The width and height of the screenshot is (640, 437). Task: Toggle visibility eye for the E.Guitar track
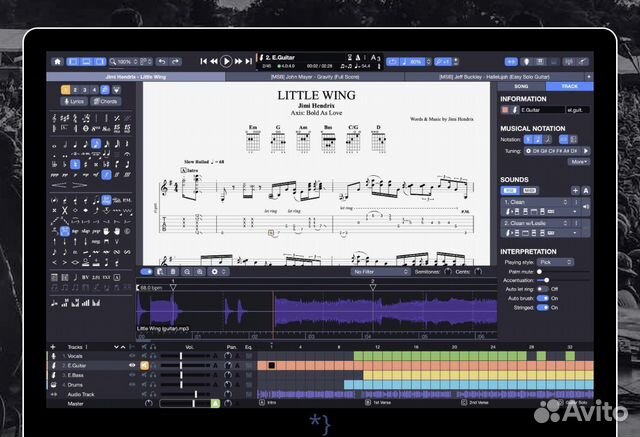point(132,366)
